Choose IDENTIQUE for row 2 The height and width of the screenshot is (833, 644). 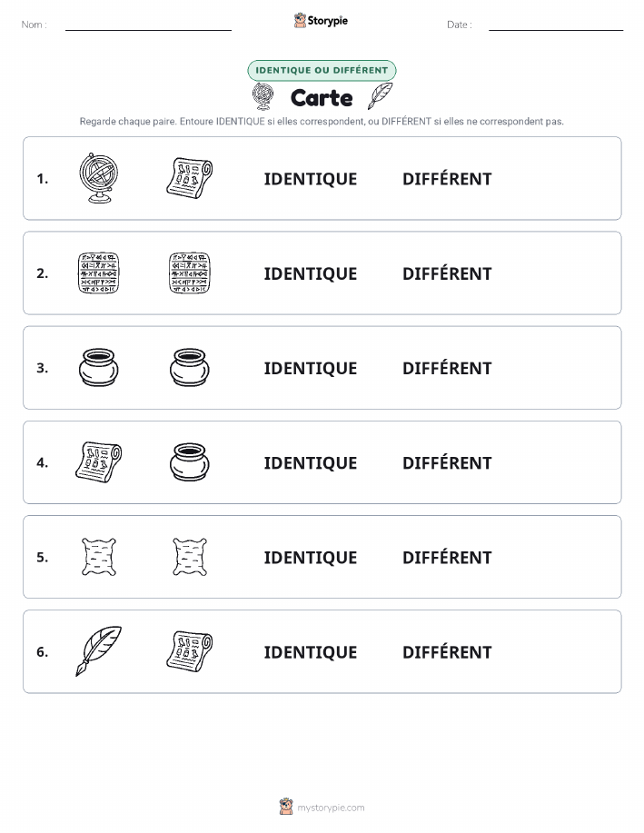(311, 273)
